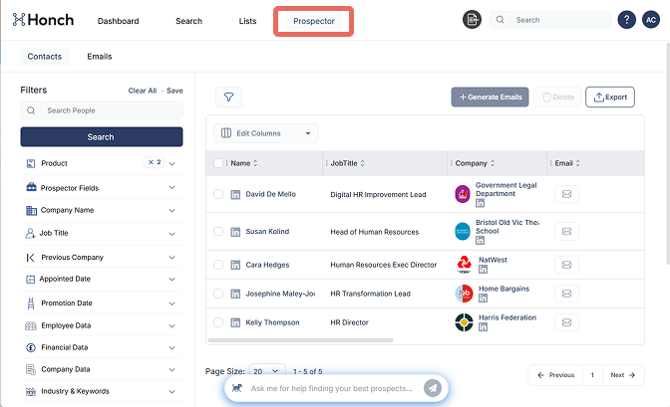This screenshot has height=407, width=670.
Task: Open the Edit Columns dropdown
Action: coord(265,133)
